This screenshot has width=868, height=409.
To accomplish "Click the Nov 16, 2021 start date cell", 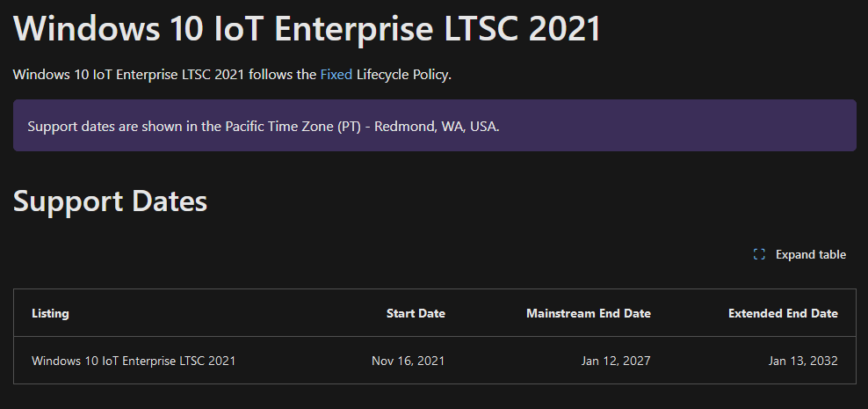I will (x=408, y=361).
